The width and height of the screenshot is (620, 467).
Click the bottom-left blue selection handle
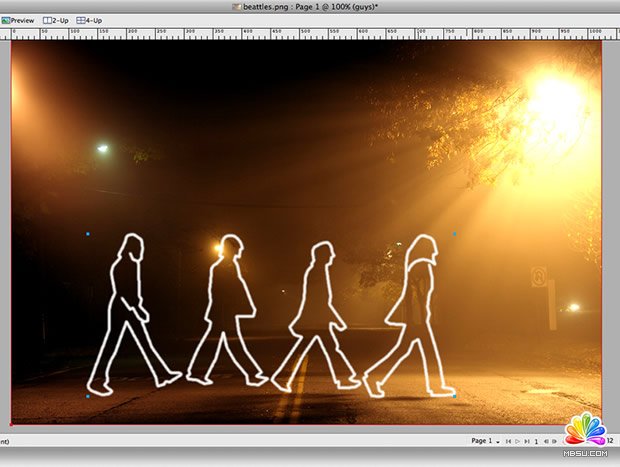(x=88, y=396)
